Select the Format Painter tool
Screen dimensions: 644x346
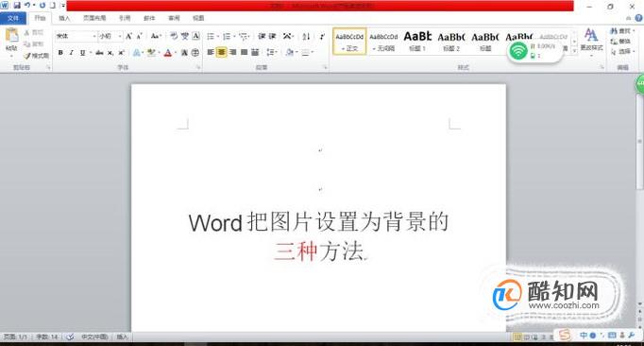36,56
